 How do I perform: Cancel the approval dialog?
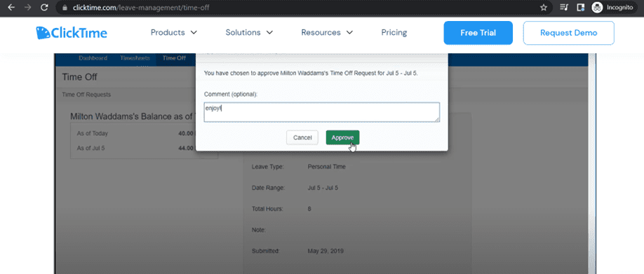click(x=302, y=137)
